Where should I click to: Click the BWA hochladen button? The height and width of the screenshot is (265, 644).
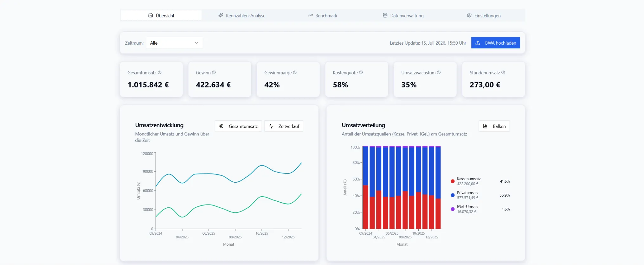tap(495, 43)
